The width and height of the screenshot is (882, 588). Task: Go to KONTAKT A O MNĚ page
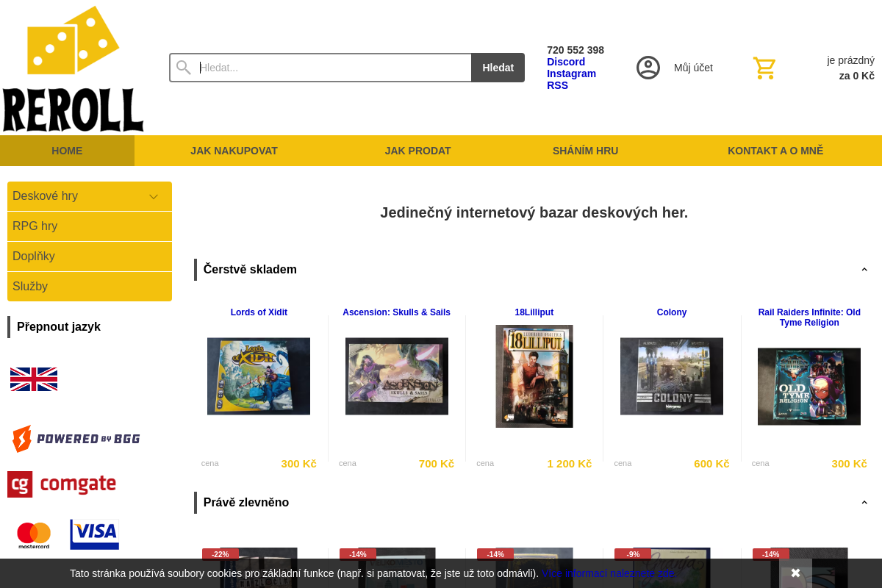click(x=775, y=151)
